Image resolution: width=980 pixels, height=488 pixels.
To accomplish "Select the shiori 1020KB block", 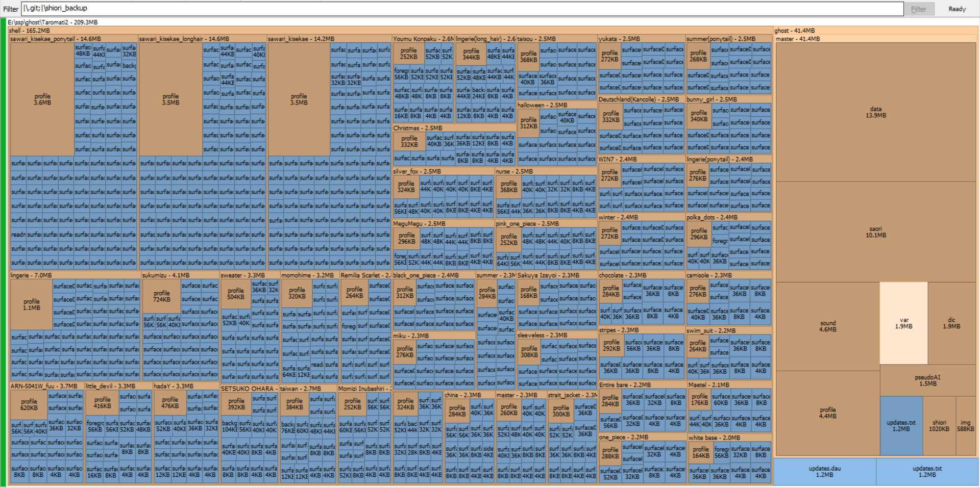I will tap(939, 426).
